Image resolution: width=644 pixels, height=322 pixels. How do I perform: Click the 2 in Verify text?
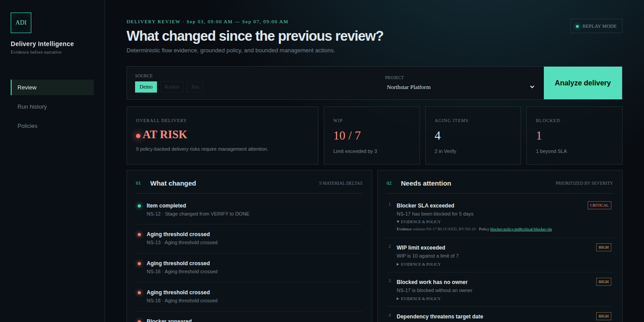pyautogui.click(x=445, y=151)
